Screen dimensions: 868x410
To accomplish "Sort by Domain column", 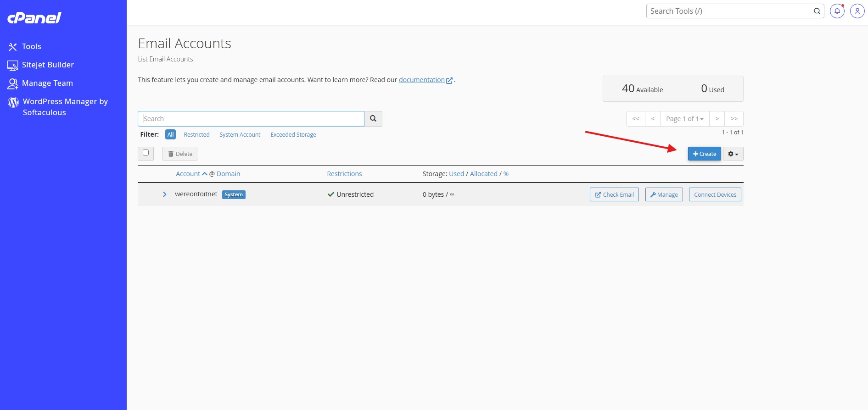I will click(228, 174).
